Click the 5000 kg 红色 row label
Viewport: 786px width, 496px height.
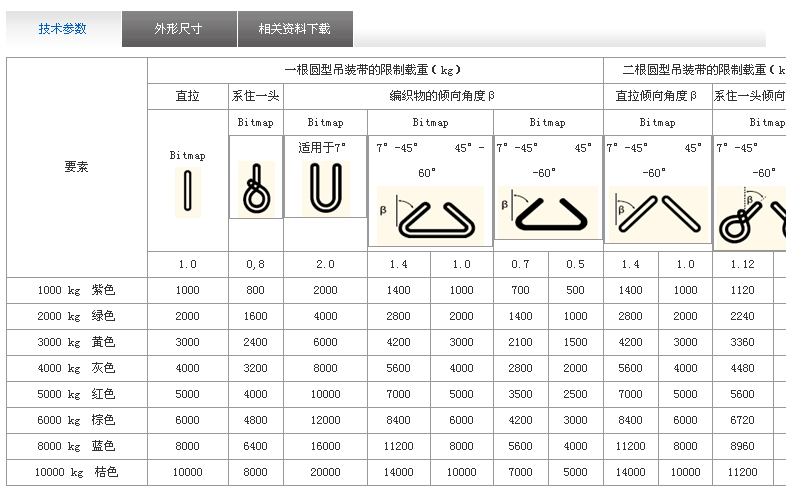tap(76, 394)
